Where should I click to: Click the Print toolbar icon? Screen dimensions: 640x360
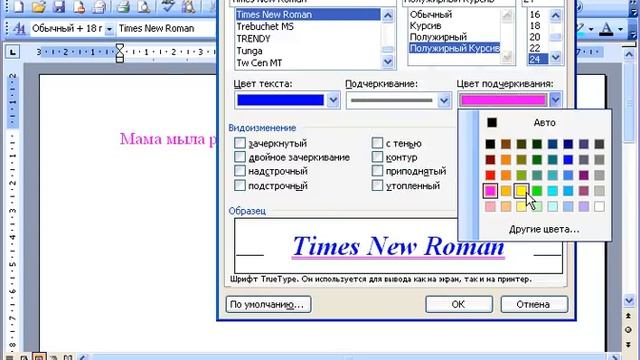click(123, 7)
